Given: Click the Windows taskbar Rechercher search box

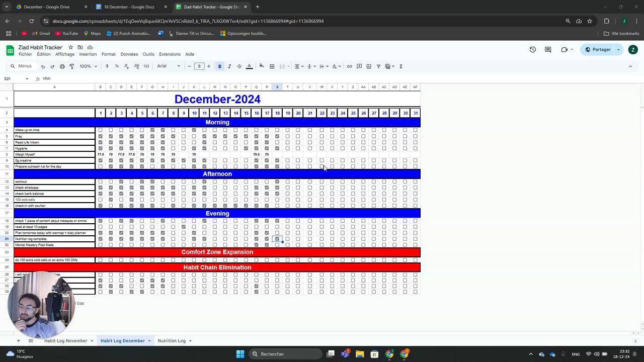Looking at the screenshot, I should tap(286, 354).
